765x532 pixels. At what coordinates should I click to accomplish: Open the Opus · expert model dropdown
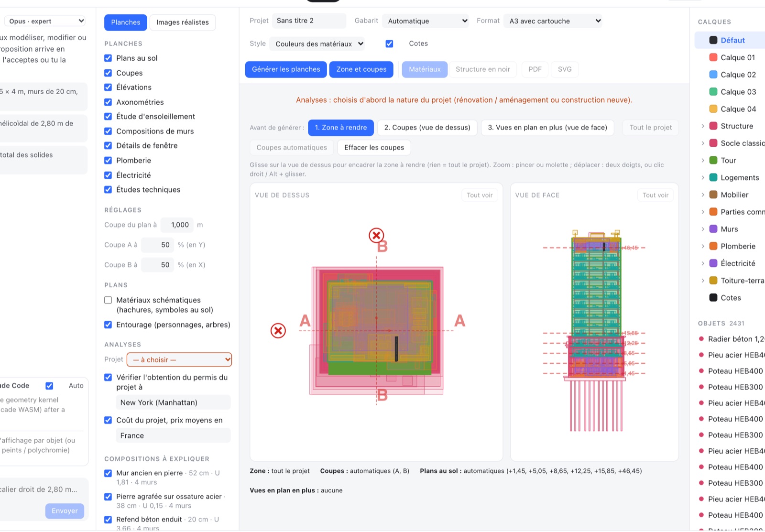point(45,21)
